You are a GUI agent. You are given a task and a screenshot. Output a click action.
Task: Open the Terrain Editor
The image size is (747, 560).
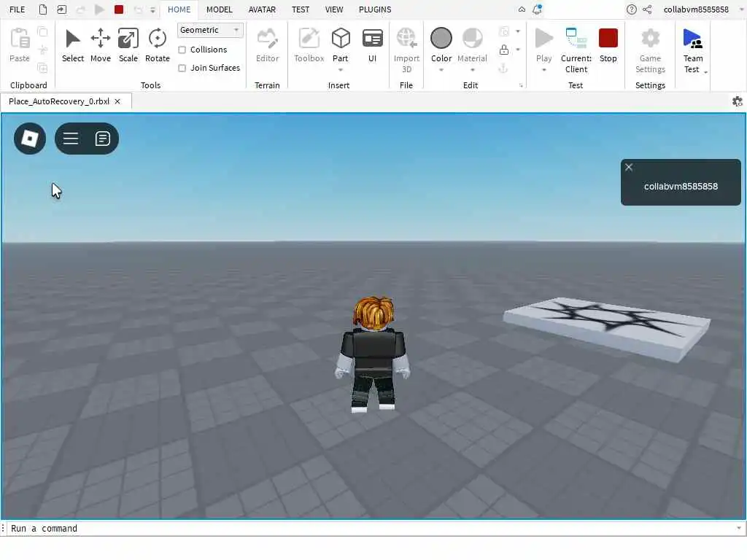click(x=267, y=45)
